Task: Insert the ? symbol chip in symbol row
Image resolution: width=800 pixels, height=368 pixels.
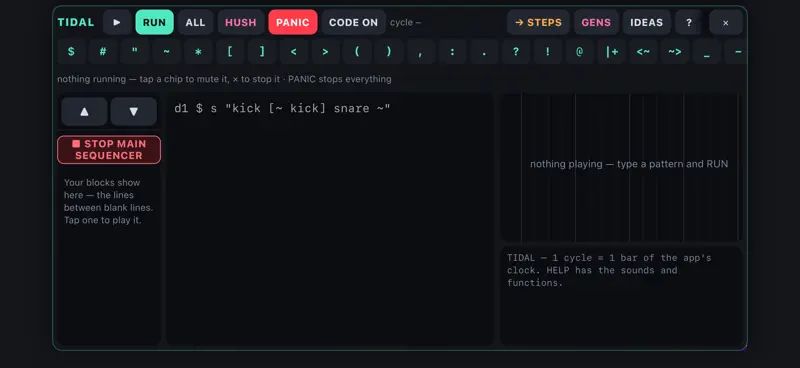Action: tap(515, 52)
